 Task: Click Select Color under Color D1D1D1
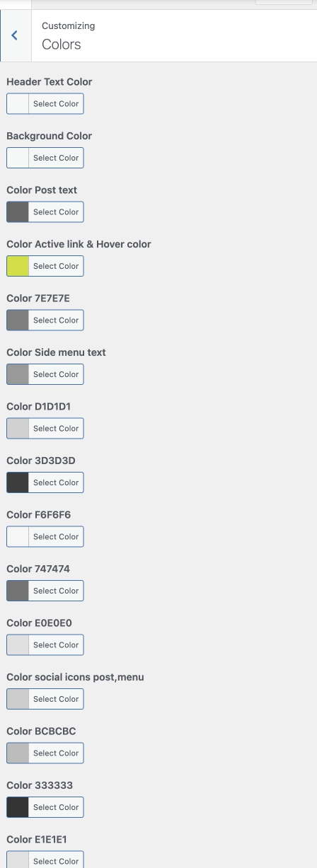pos(56,429)
